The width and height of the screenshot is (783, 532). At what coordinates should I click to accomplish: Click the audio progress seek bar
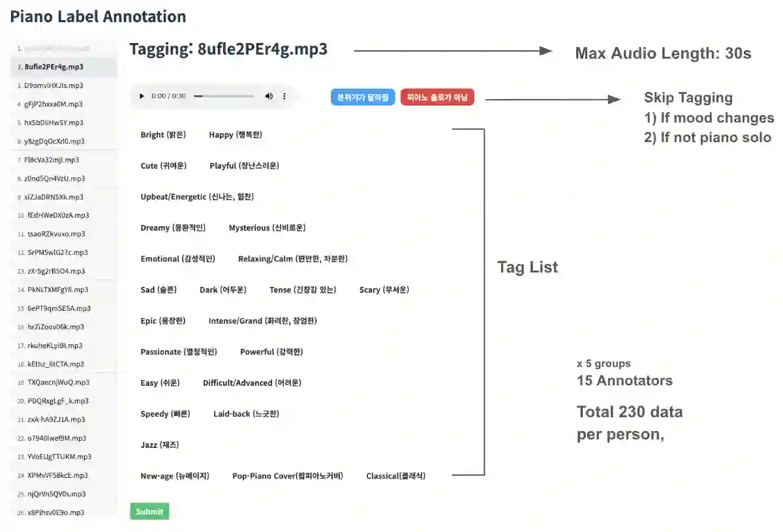coord(224,96)
